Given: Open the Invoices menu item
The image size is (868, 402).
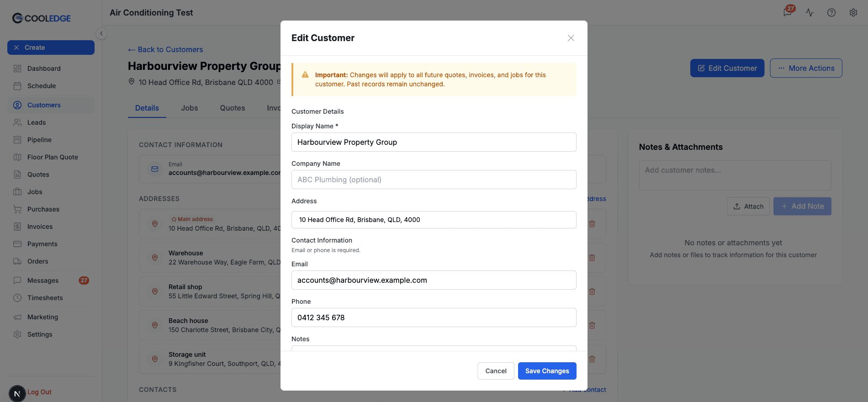Looking at the screenshot, I should [51, 227].
